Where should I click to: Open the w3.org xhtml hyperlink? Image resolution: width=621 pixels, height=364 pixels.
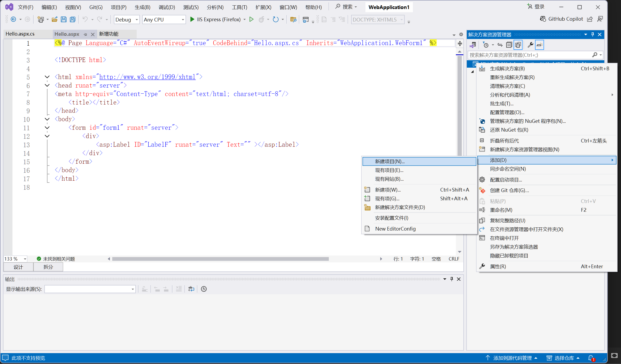[147, 77]
